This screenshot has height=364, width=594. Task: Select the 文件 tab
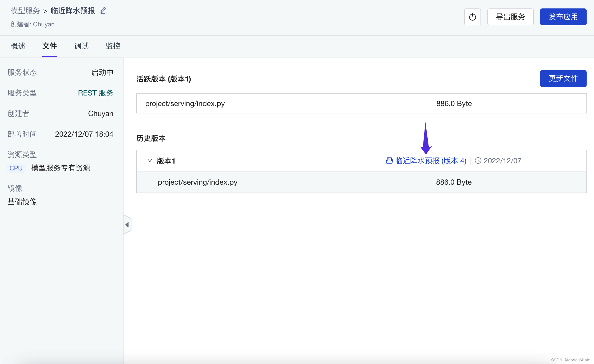coord(50,46)
